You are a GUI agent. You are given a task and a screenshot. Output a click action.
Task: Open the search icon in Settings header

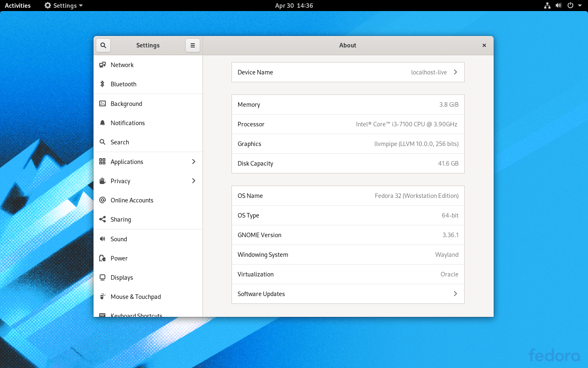click(103, 45)
